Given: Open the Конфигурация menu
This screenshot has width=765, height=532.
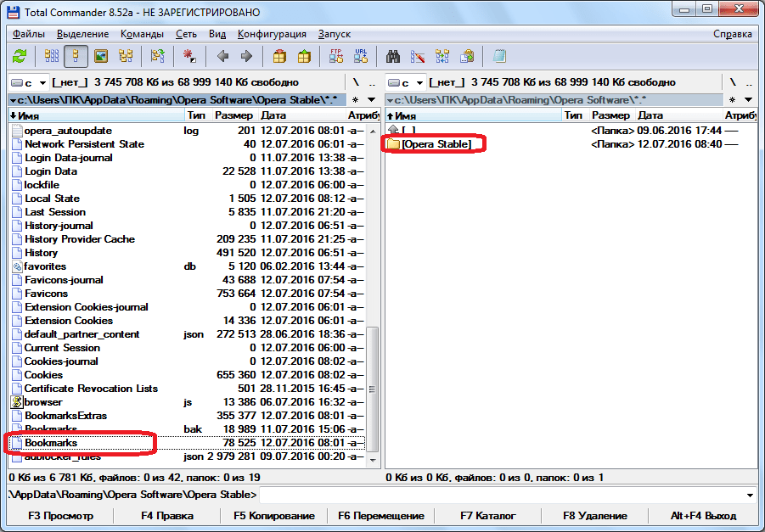Looking at the screenshot, I should click(272, 34).
